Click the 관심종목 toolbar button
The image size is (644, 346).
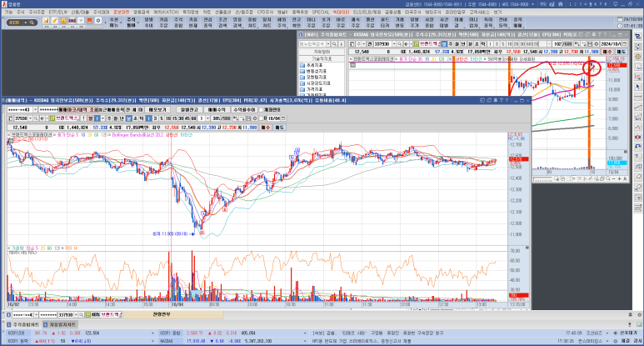click(x=207, y=23)
